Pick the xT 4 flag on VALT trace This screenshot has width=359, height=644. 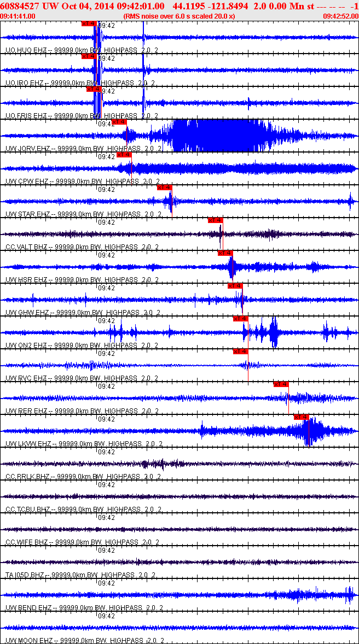216,220
